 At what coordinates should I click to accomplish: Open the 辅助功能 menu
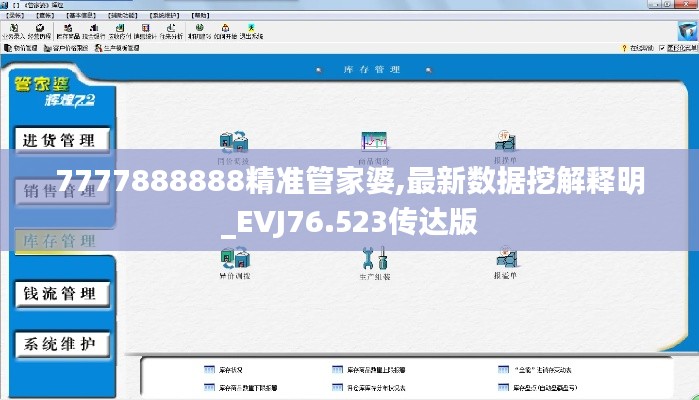[123, 15]
